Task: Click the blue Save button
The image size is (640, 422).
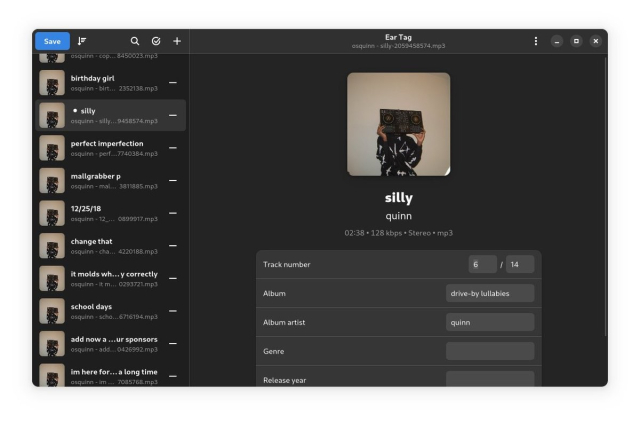Action: [x=52, y=41]
